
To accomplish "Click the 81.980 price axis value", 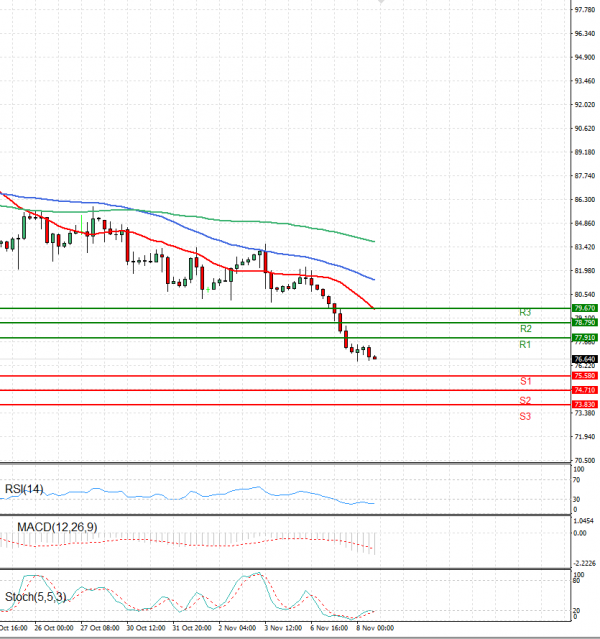I will coord(585,271).
